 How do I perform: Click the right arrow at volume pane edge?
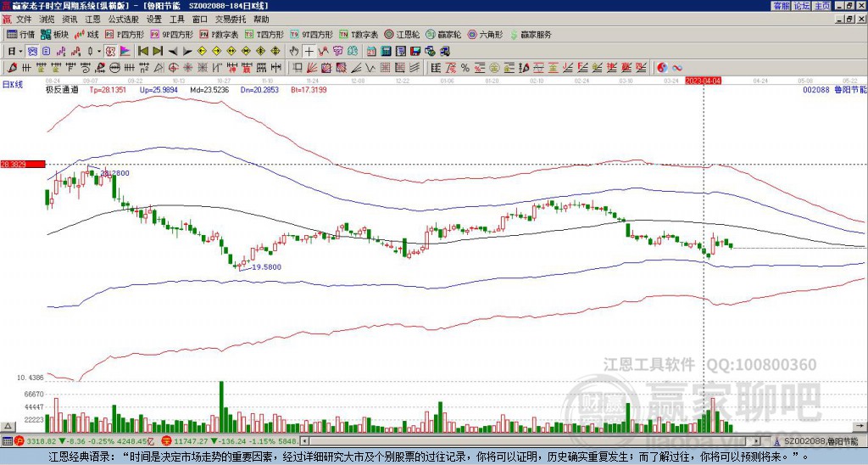[860, 427]
